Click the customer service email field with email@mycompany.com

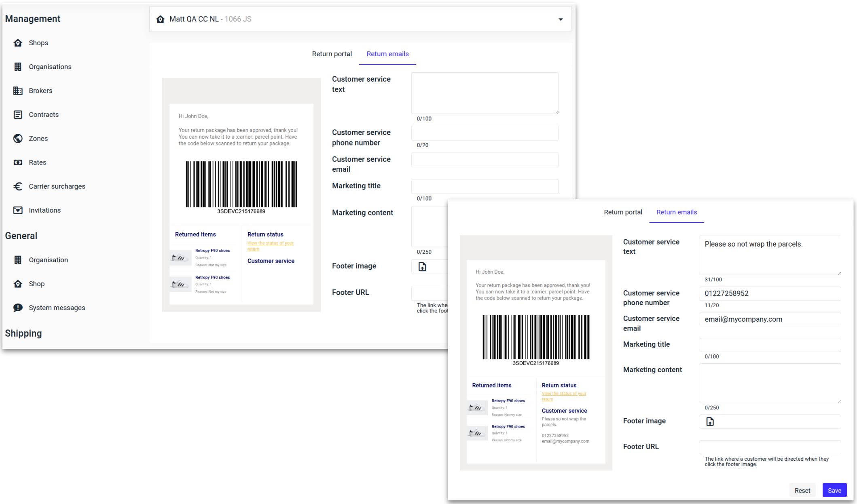770,319
